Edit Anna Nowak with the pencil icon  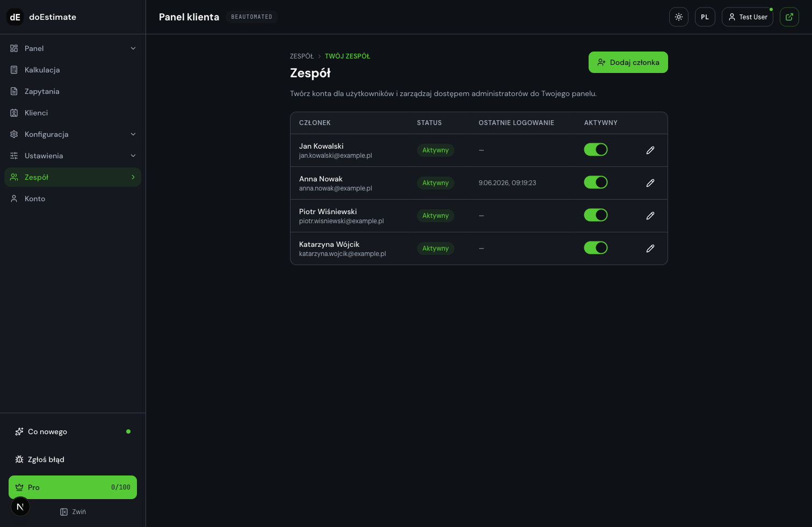tap(650, 183)
